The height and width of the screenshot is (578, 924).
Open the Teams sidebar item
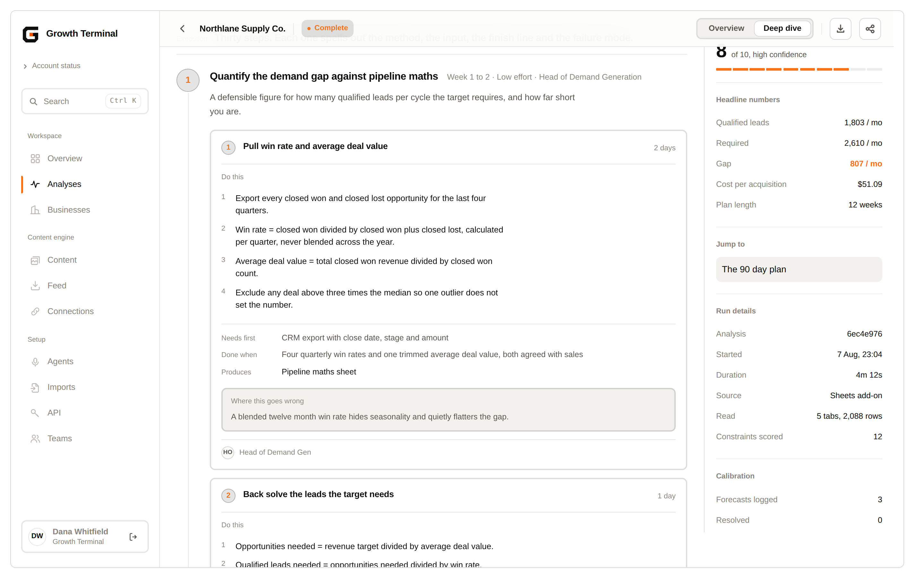[x=85, y=438]
